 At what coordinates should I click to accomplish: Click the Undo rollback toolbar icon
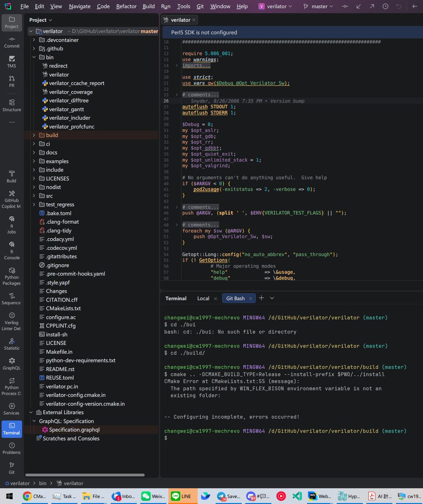[x=399, y=6]
